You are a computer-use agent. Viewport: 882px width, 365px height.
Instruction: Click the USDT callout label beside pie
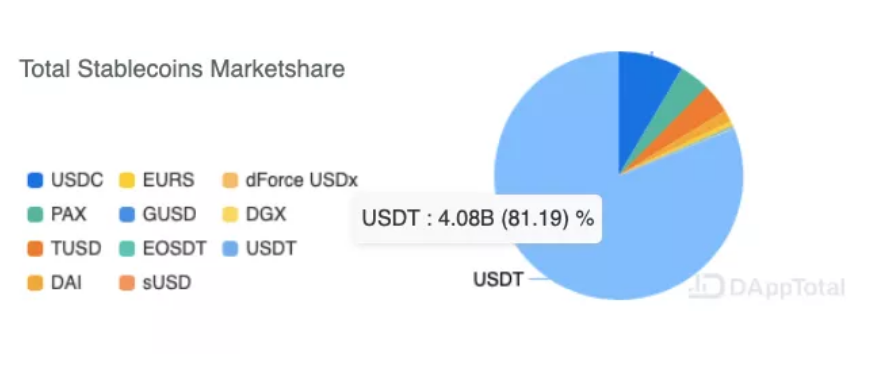point(498,279)
